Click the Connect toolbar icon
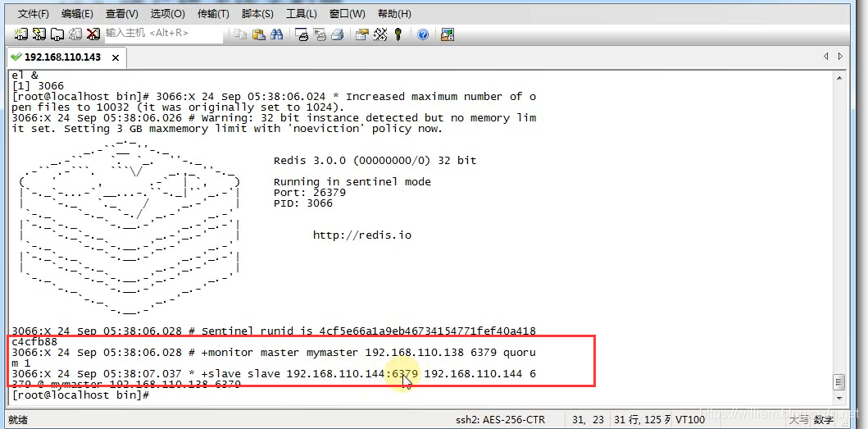Image resolution: width=868 pixels, height=429 pixels. 21,34
